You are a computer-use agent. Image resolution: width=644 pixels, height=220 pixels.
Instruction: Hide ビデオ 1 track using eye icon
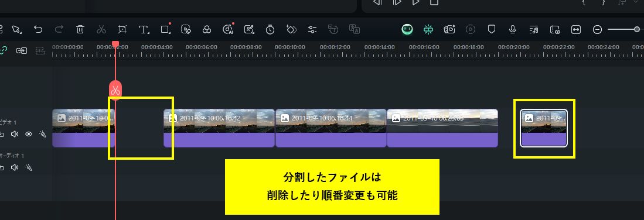point(28,134)
